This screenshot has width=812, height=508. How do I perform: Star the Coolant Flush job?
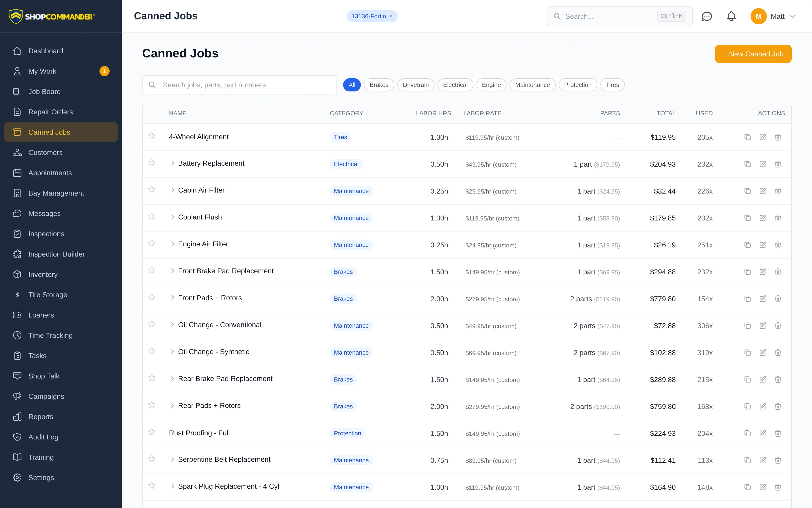152,216
